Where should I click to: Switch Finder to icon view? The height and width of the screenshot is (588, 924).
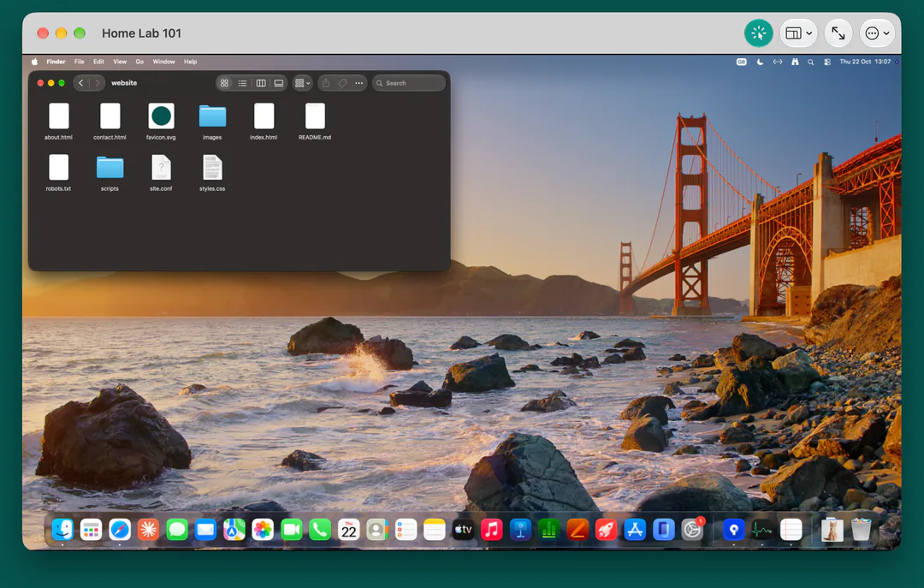pos(224,83)
